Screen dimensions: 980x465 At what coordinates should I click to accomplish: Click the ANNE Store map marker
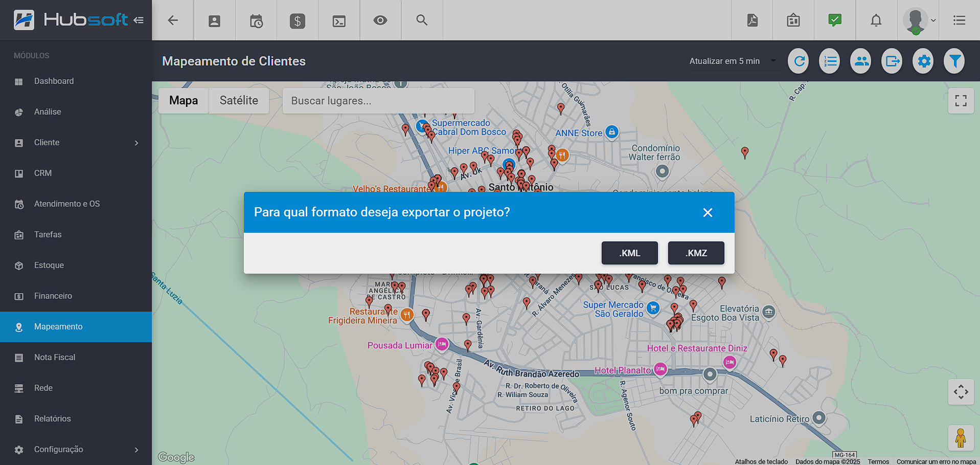[612, 132]
